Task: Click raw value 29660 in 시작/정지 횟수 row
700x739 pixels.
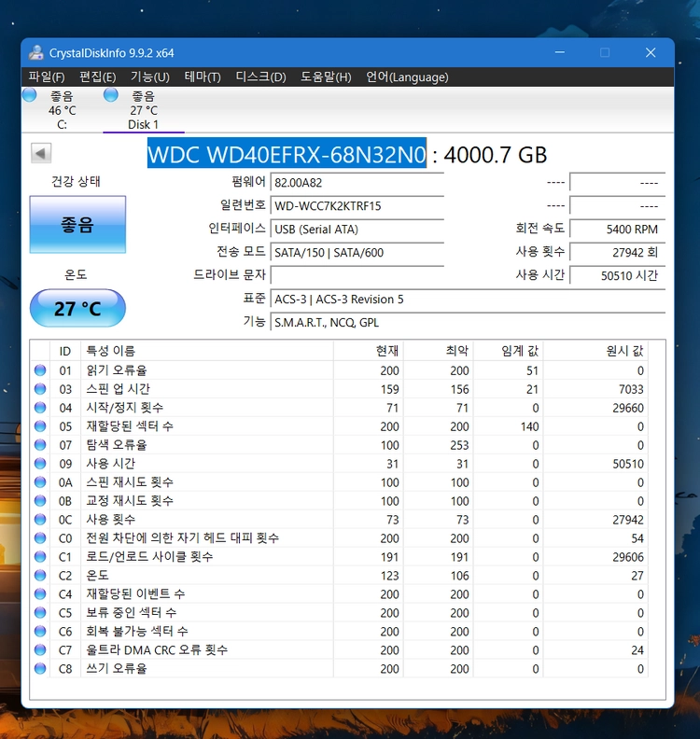Action: pyautogui.click(x=628, y=408)
